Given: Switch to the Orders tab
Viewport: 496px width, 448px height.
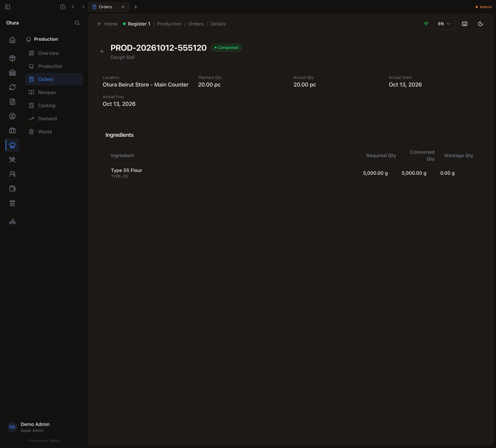Looking at the screenshot, I should [109, 7].
